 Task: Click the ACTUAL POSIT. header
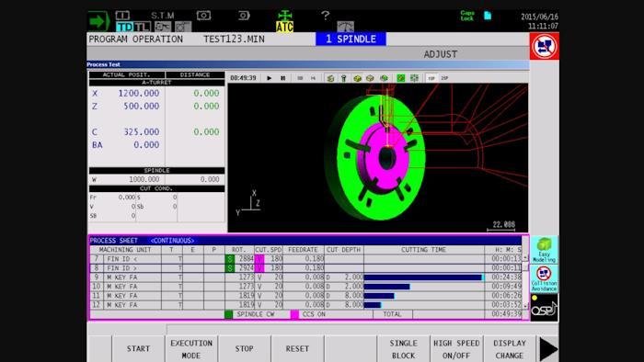pos(127,74)
